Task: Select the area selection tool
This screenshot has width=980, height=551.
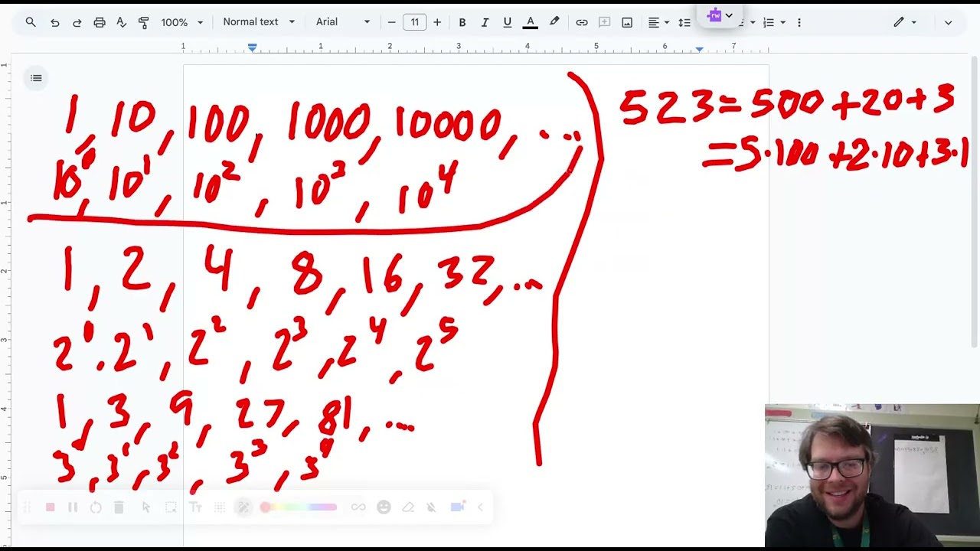Action: pyautogui.click(x=171, y=507)
